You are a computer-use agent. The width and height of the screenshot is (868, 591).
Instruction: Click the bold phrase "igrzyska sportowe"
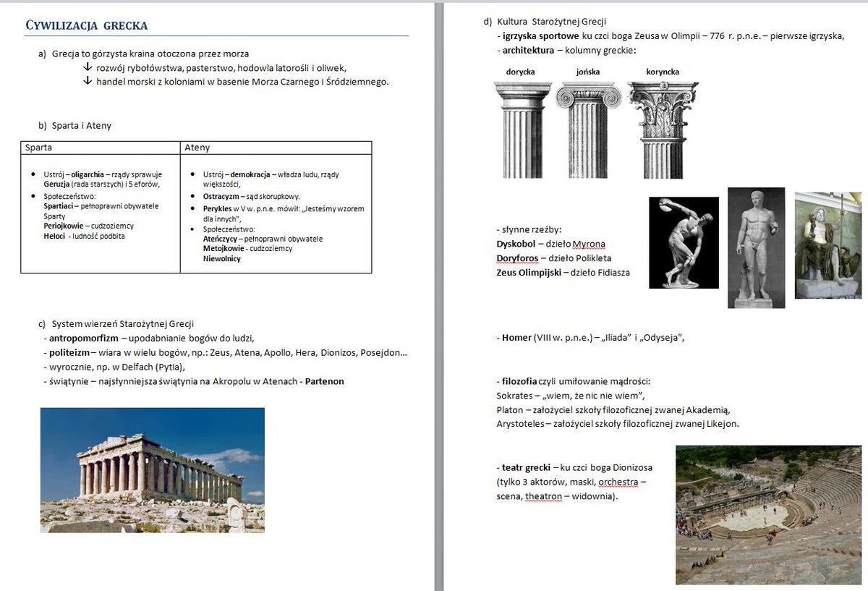pyautogui.click(x=541, y=36)
